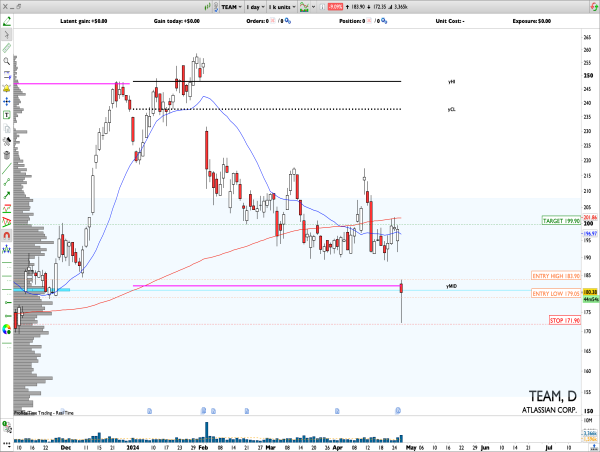Viewport: 600px width, 452px height.
Task: Open the order mode icon below chart
Action: pos(6,426)
